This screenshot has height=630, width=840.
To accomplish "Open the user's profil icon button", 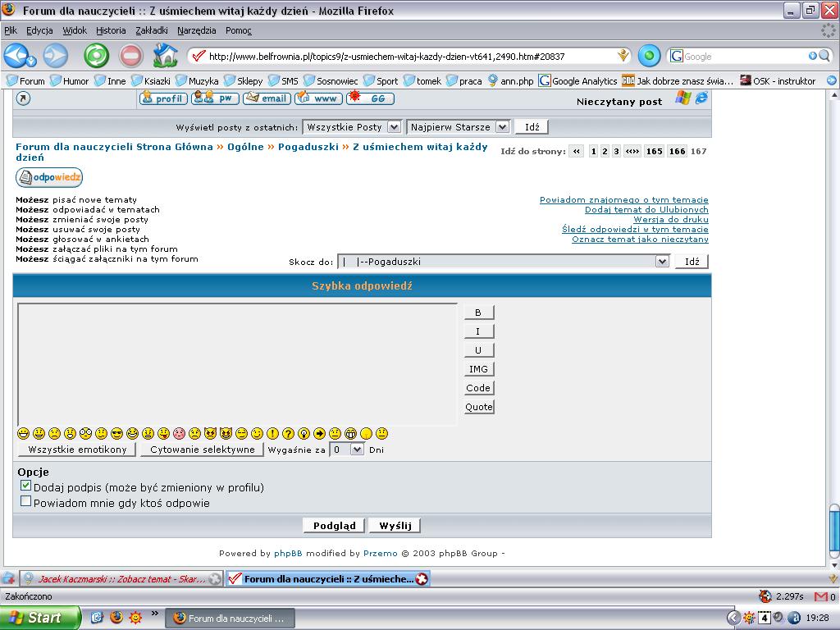I will 163,98.
